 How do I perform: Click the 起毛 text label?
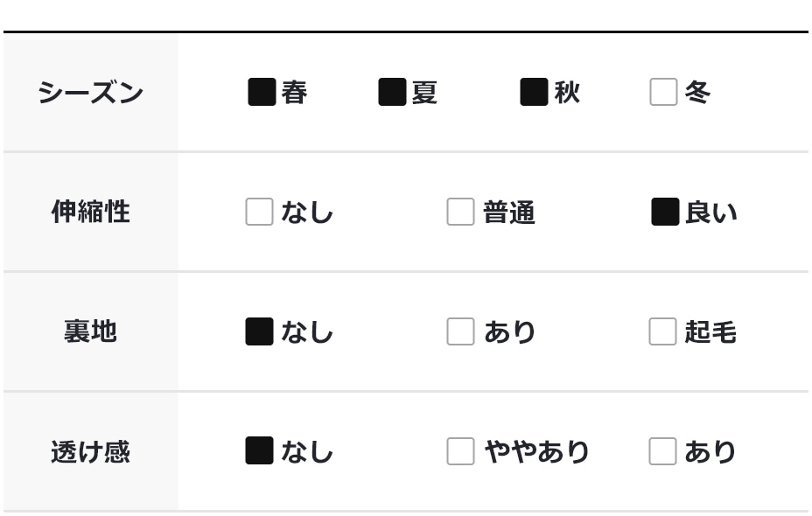pos(710,332)
